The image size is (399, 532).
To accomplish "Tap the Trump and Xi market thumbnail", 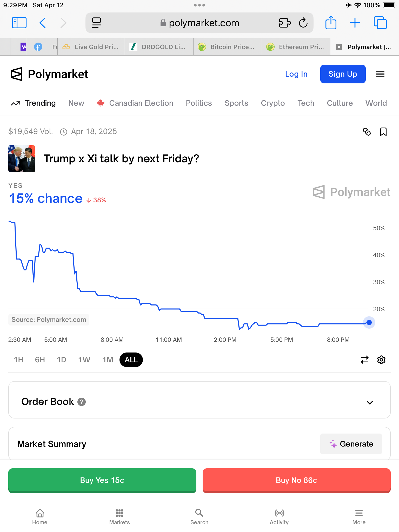I will (22, 159).
